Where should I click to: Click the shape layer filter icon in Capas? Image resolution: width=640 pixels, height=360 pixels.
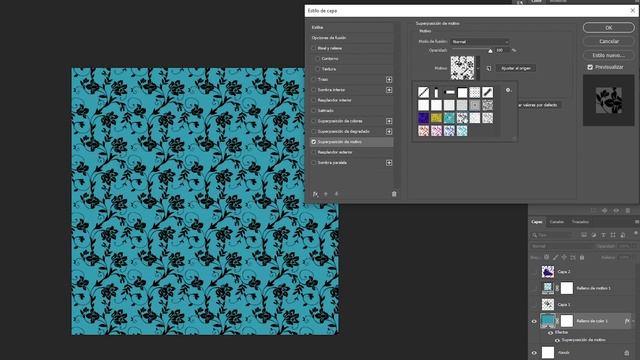(x=613, y=235)
